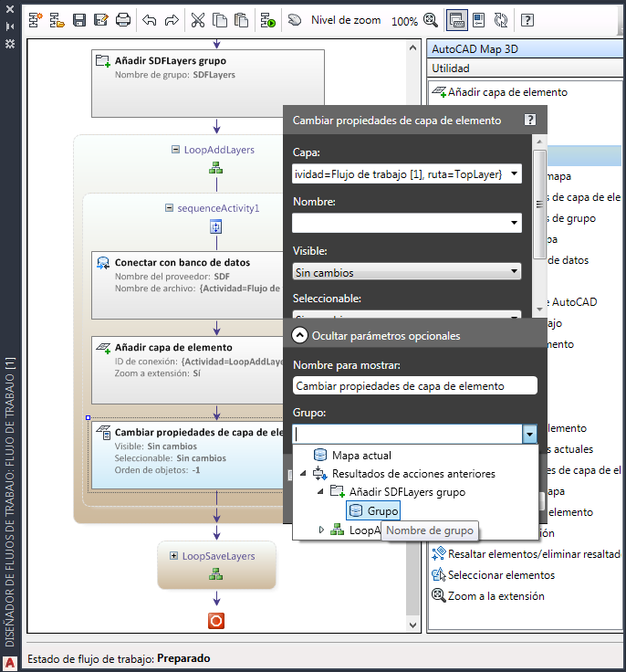This screenshot has width=626, height=672.
Task: Click the 100% zoom level value
Action: [x=404, y=21]
